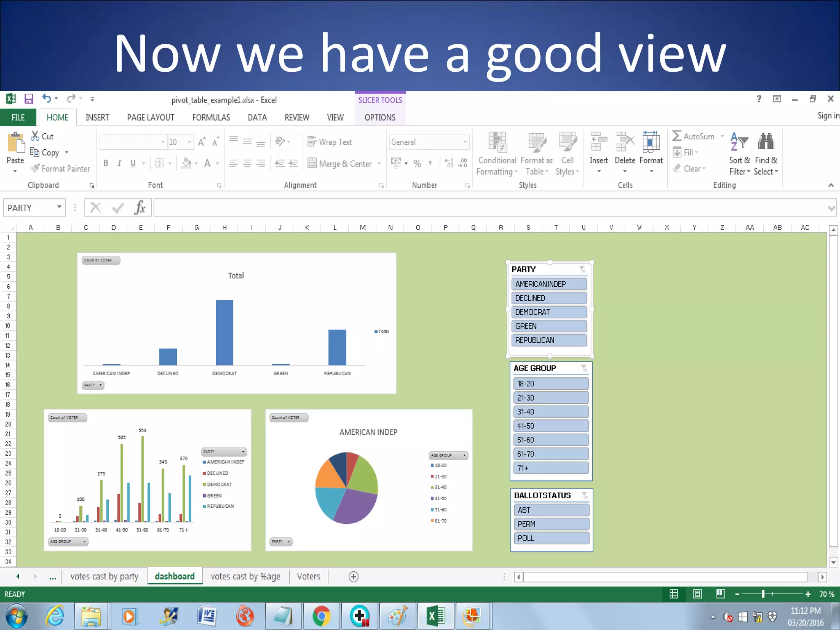The width and height of the screenshot is (840, 630).
Task: Click the Undo arrow icon
Action: point(46,98)
